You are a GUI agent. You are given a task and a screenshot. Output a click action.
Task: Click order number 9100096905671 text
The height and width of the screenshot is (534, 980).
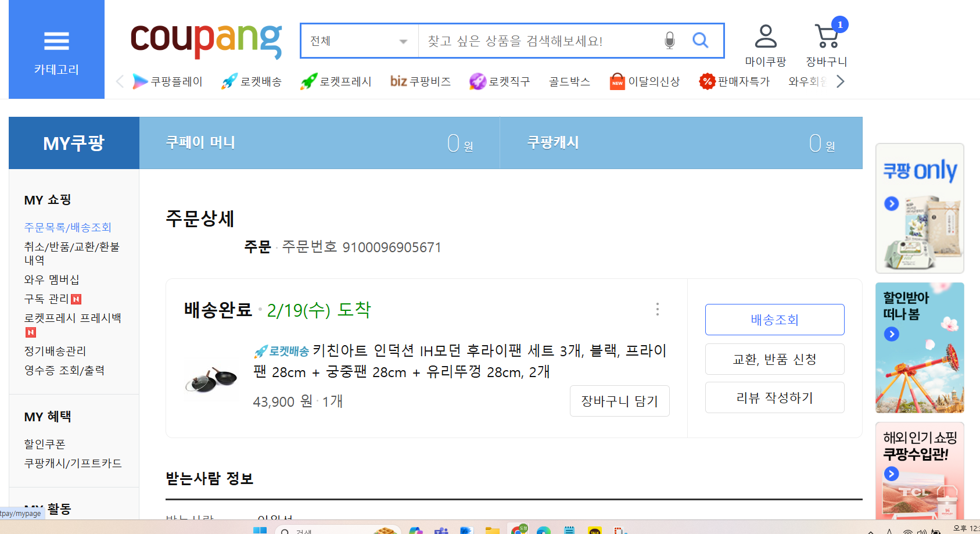(392, 248)
